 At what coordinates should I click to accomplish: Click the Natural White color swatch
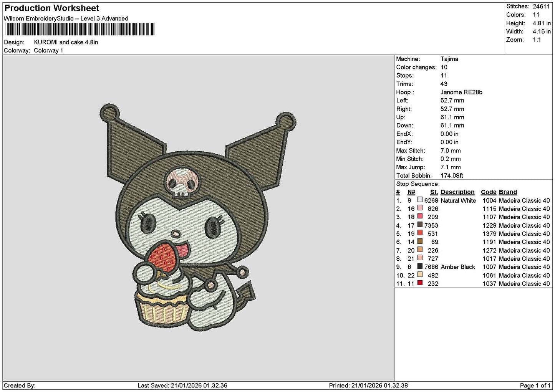420,200
